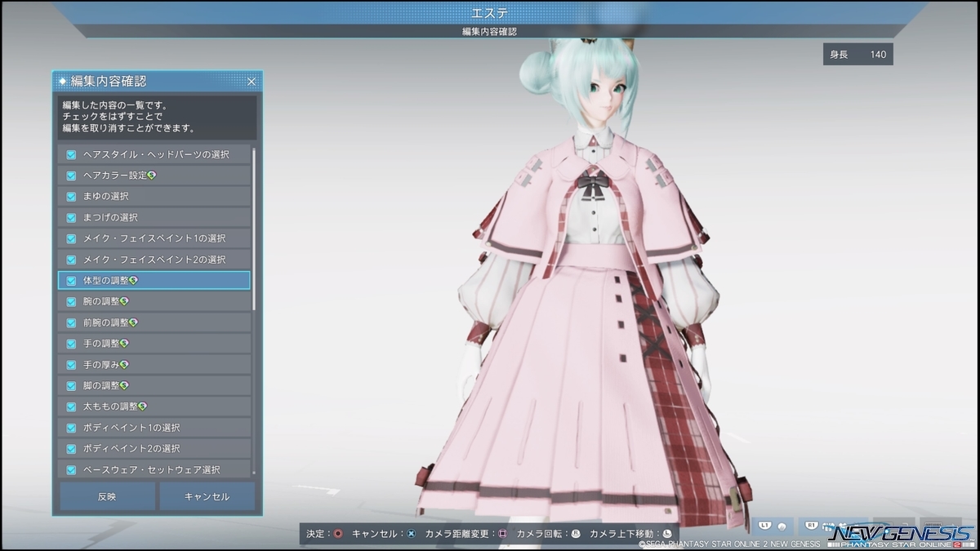Click the R-stick icon for カメラ回転

(x=576, y=534)
